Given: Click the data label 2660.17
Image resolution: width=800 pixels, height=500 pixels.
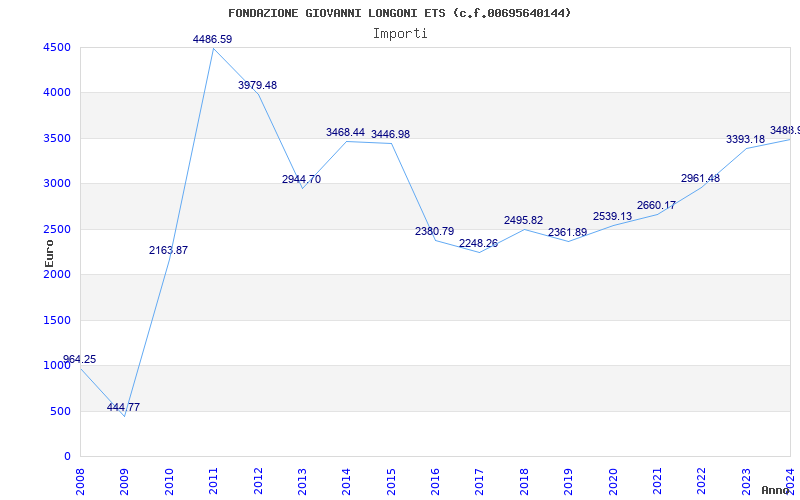Looking at the screenshot, I should [656, 206].
